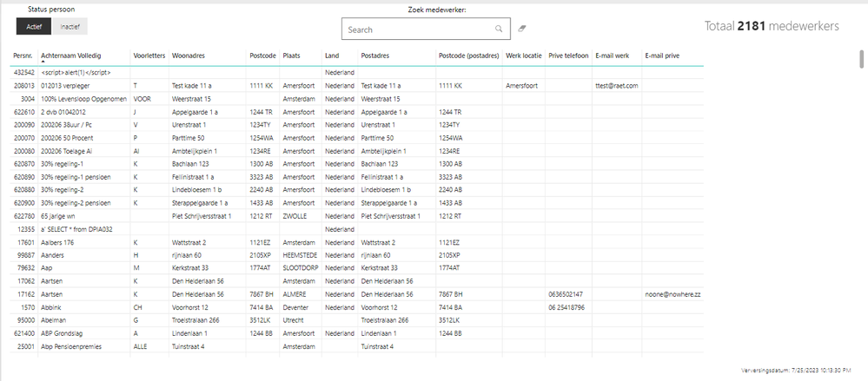
Task: Click sort arrow under Achternaam Volledig
Action: [x=43, y=62]
